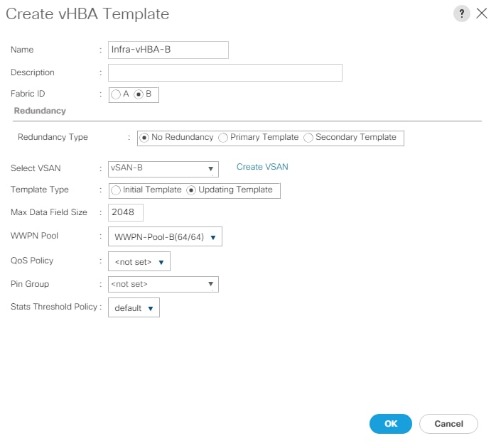Click the Redundancy Type label
This screenshot has height=448, width=496.
pyautogui.click(x=53, y=137)
